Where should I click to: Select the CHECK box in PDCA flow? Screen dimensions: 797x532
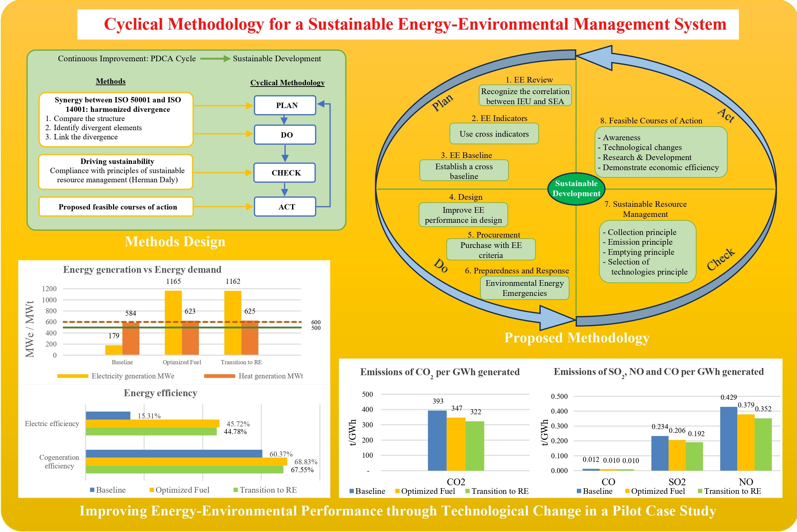[x=285, y=173]
